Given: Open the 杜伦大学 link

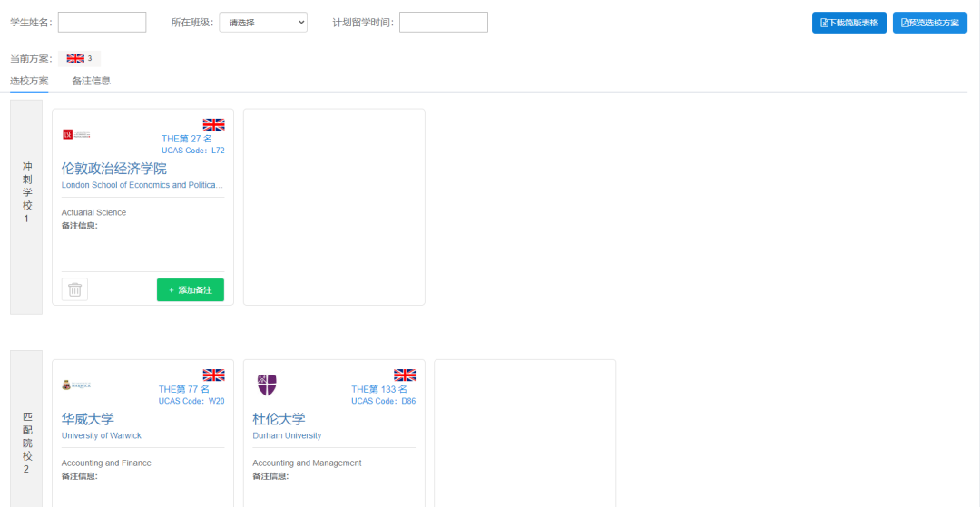Looking at the screenshot, I should (279, 419).
